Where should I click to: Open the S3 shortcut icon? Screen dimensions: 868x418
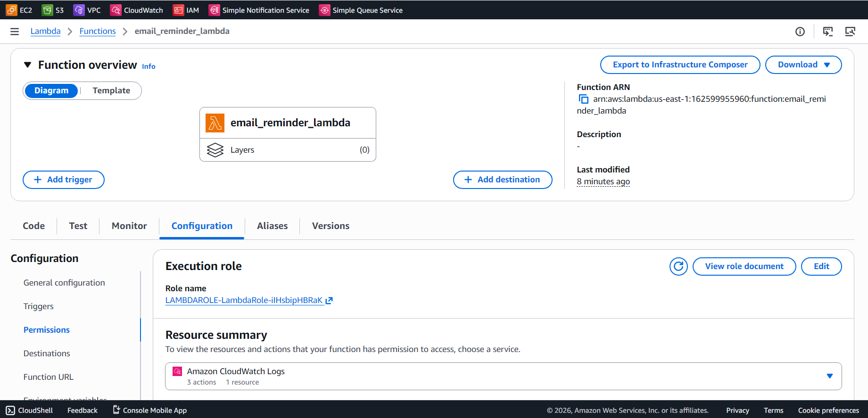coord(48,10)
